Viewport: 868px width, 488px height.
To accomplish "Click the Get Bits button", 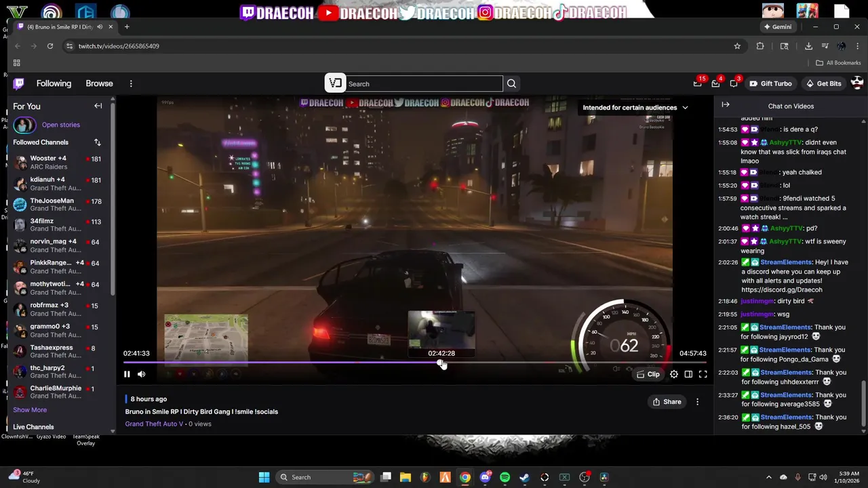I will coord(823,83).
